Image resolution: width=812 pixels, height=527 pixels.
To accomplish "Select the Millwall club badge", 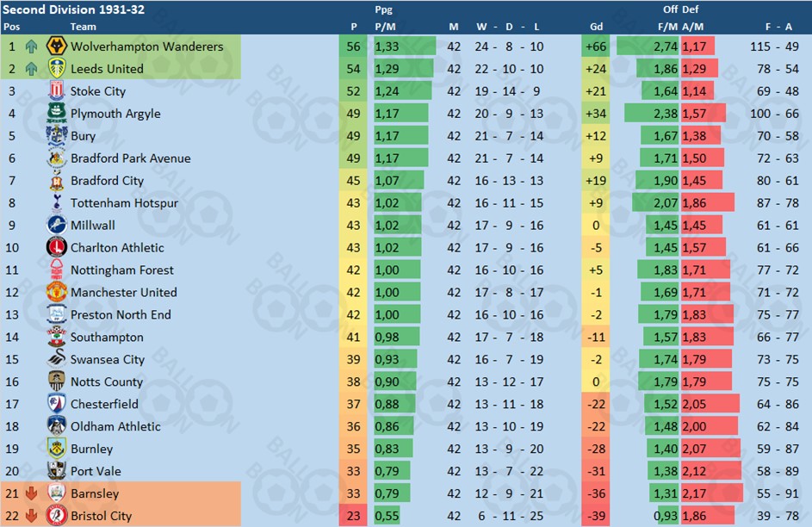I will (x=57, y=225).
